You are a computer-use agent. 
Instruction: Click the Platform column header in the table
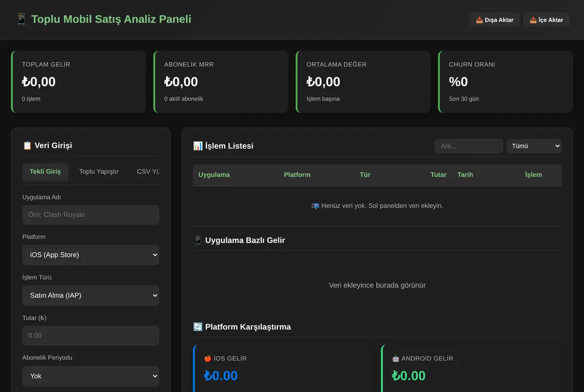coord(297,175)
